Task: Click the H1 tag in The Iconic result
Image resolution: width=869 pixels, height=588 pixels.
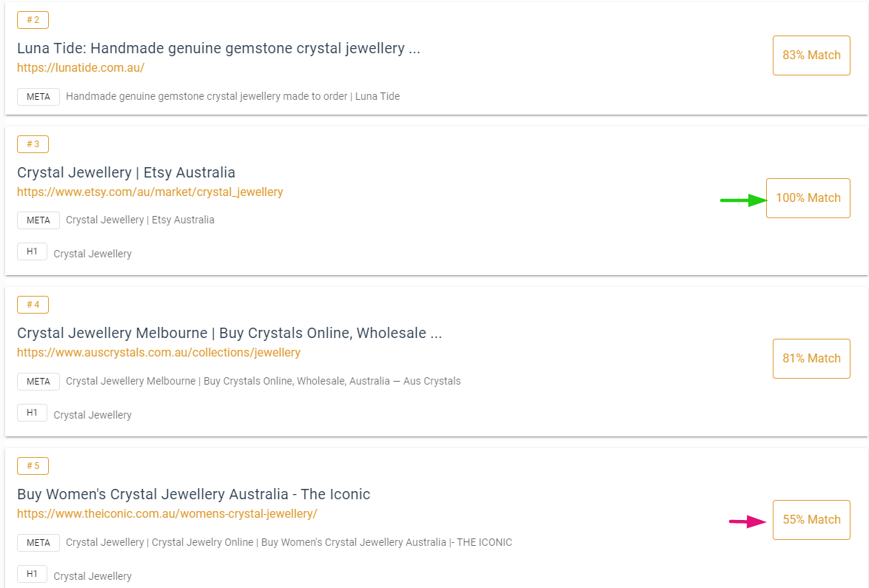Action: click(32, 574)
